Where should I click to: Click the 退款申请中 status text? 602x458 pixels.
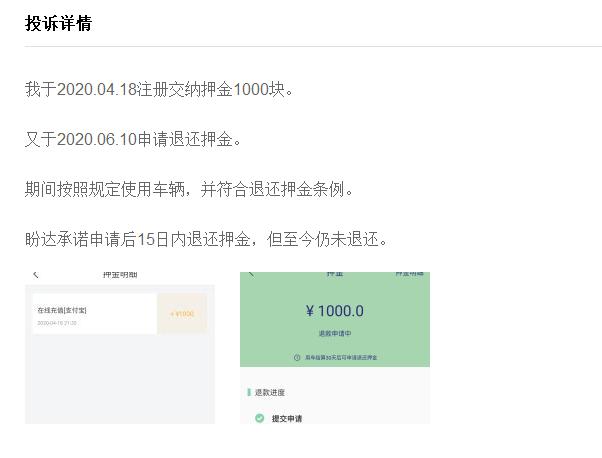334,332
